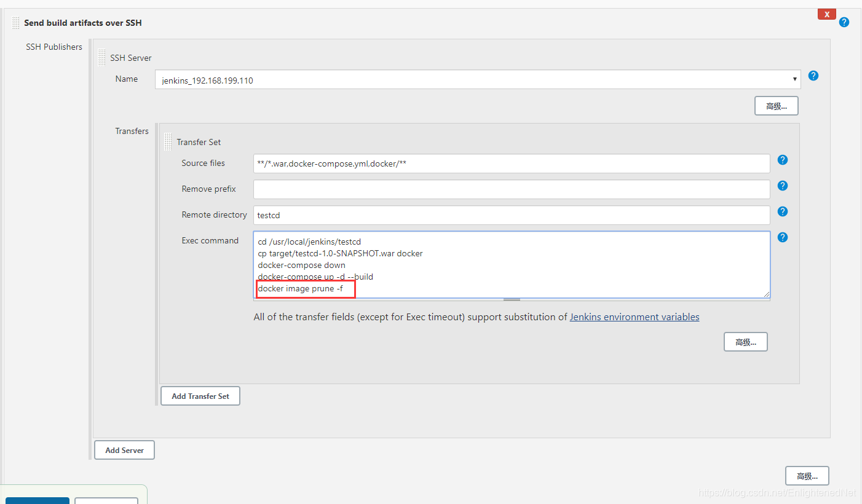This screenshot has height=504, width=862.
Task: Click help icon for Send build artifacts section
Action: [x=844, y=22]
